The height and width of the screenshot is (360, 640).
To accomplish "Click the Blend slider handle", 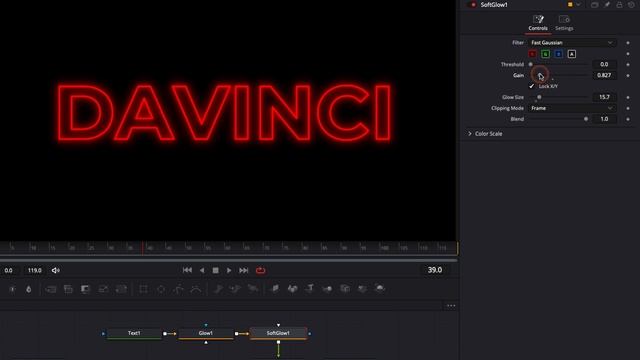I will click(x=586, y=119).
